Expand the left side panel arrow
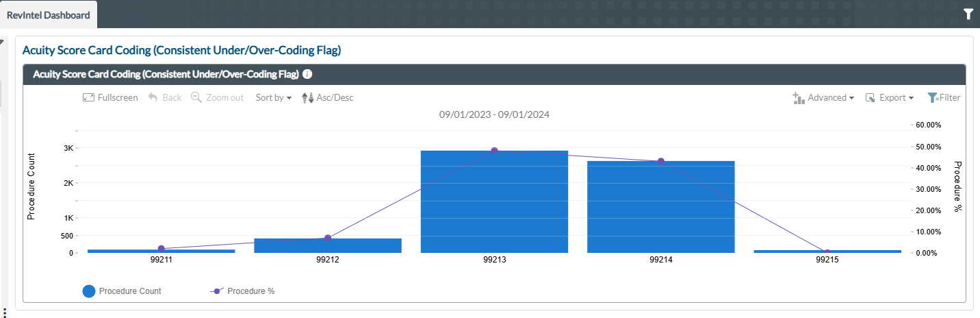The width and height of the screenshot is (980, 318). [2, 42]
